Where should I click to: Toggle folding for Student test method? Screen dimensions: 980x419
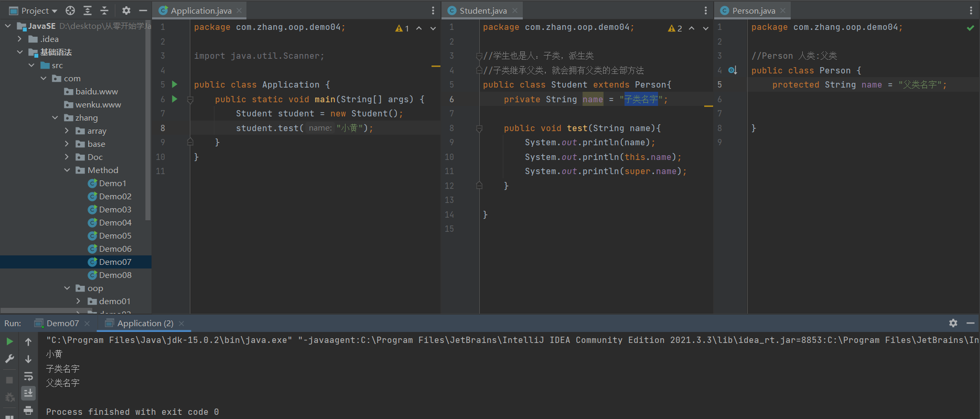pos(479,128)
